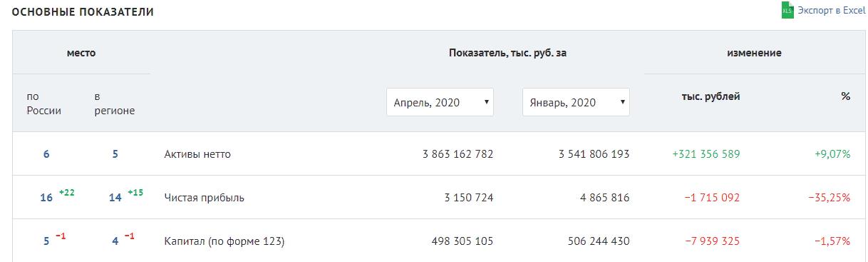Click the +321 356 589 change value
868x262 pixels.
(706, 154)
